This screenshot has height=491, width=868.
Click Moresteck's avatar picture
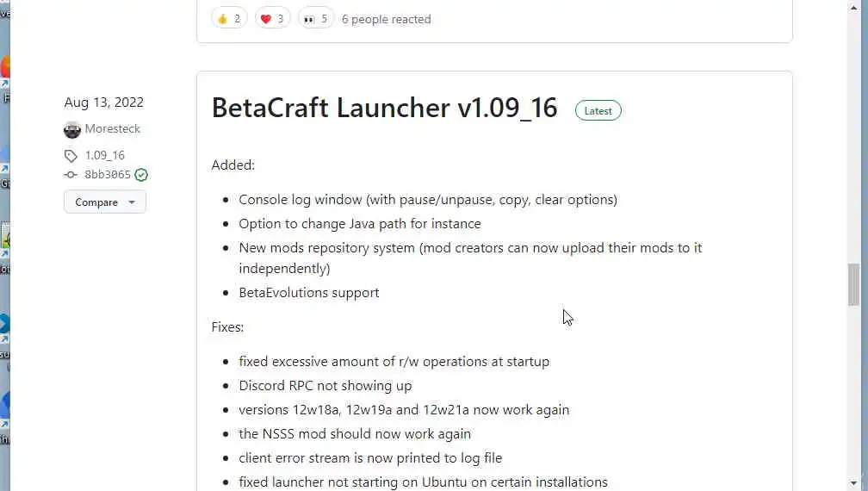(x=72, y=129)
